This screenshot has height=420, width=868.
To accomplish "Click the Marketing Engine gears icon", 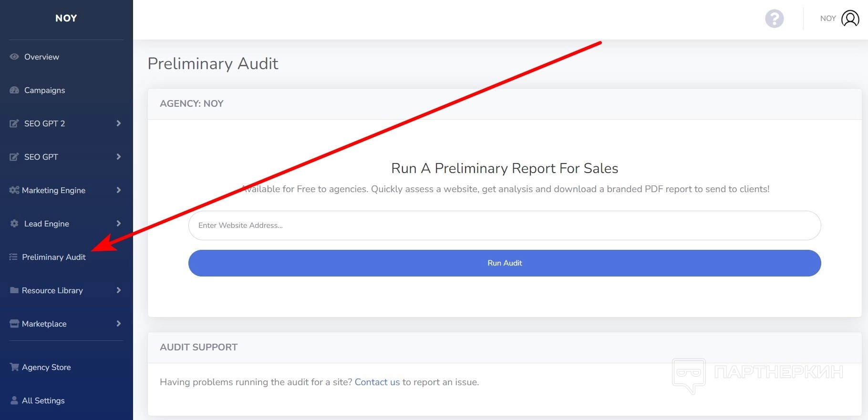I will (14, 190).
